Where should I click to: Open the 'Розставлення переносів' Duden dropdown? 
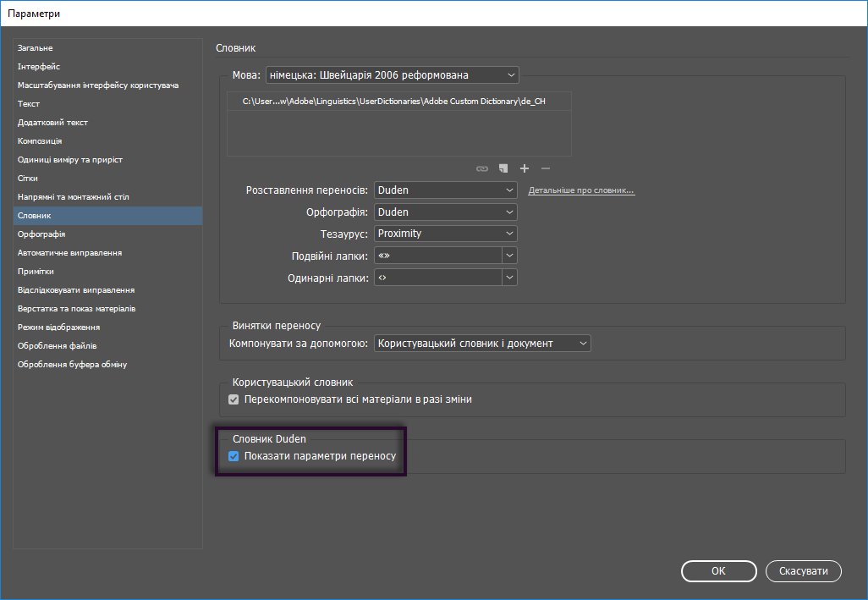tap(446, 190)
